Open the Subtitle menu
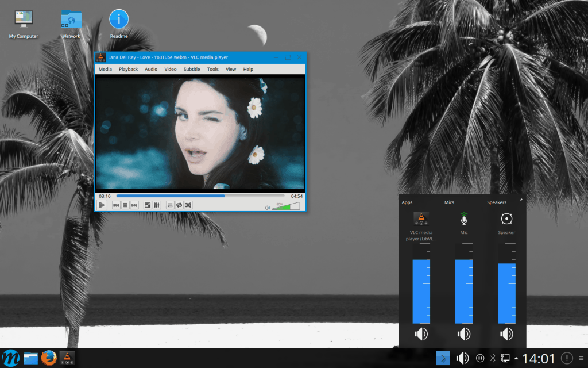Screen dimensions: 588x368 click(x=192, y=69)
